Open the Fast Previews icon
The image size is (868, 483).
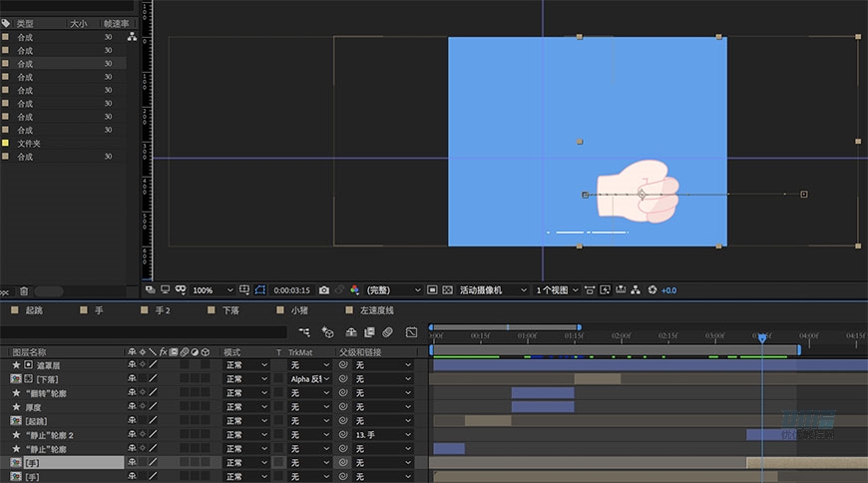pos(605,290)
